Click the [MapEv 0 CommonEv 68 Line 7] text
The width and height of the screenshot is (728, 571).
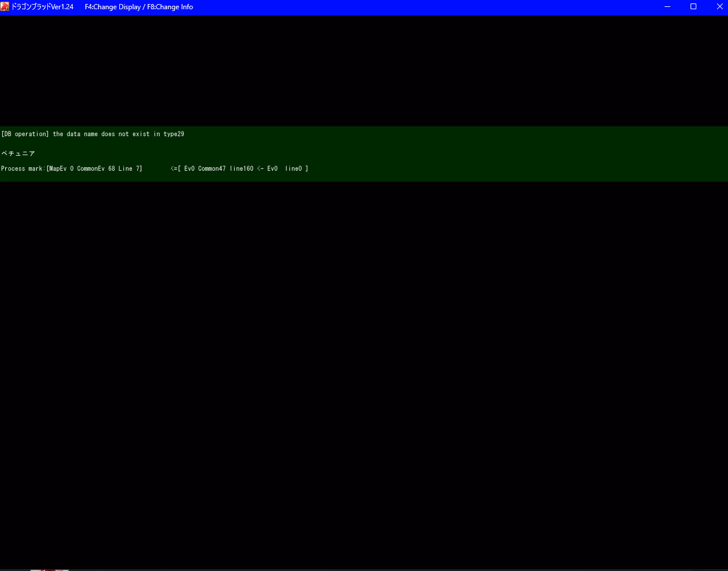(x=94, y=168)
